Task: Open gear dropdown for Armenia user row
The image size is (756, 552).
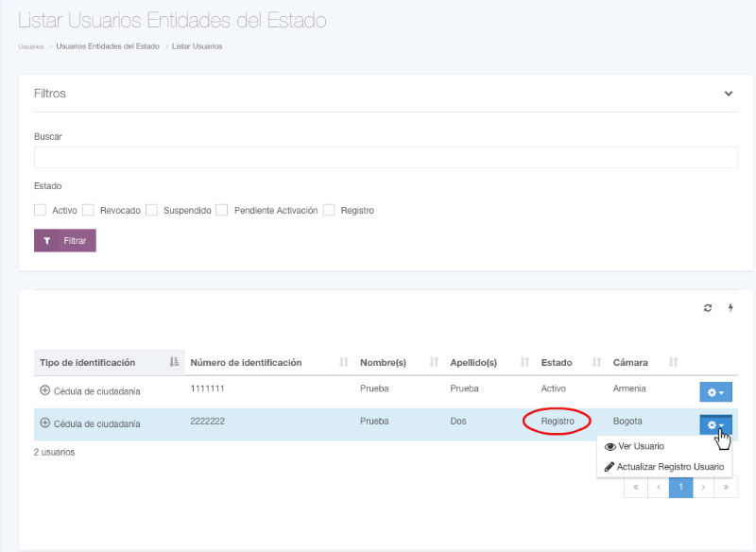Action: (715, 391)
